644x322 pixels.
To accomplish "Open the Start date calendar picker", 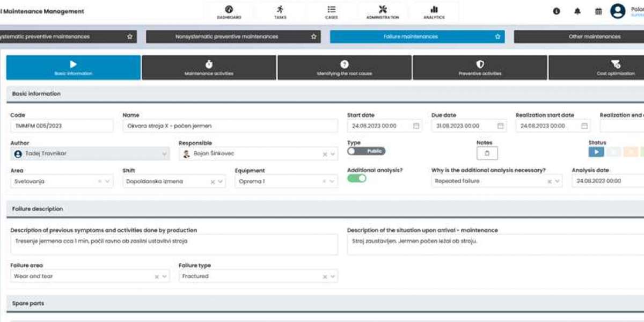I will tap(416, 126).
